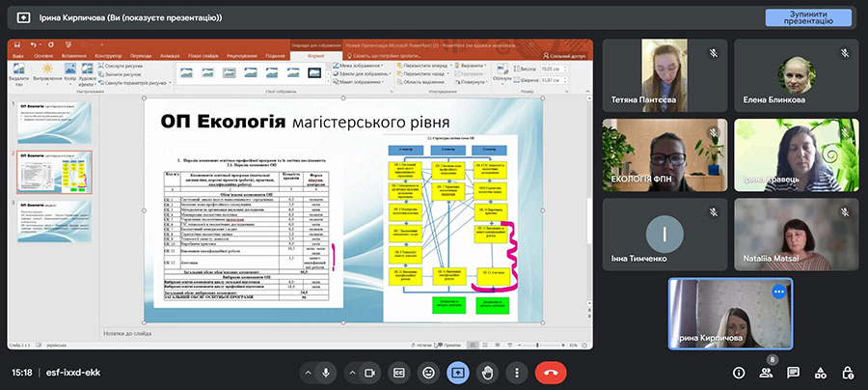This screenshot has height=390, width=868.
Task: Open host controls lock icon
Action: (847, 372)
